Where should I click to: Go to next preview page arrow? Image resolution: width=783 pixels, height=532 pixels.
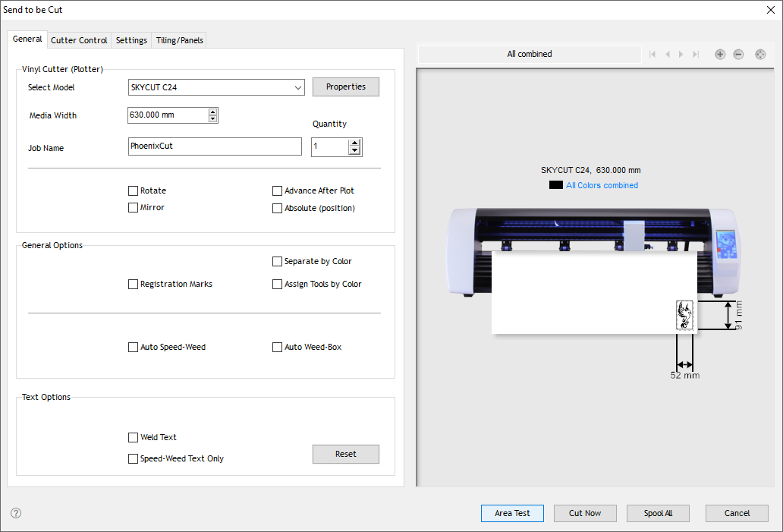pyautogui.click(x=681, y=55)
